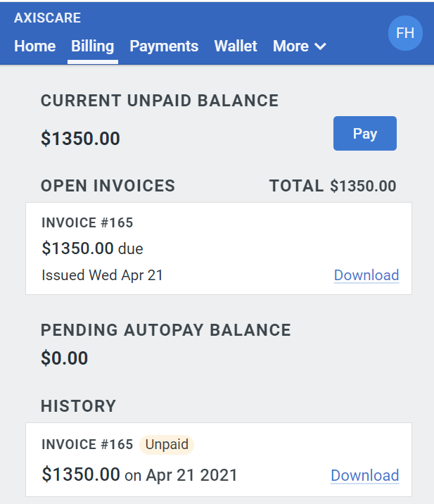Click the Issued Wed Apr 21 date text
This screenshot has width=434, height=504.
[103, 275]
